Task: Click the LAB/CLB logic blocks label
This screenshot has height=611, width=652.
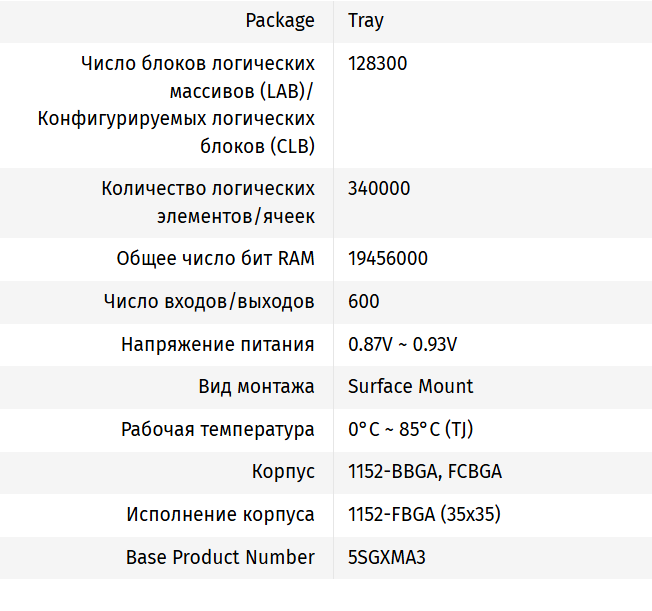Action: (x=176, y=105)
